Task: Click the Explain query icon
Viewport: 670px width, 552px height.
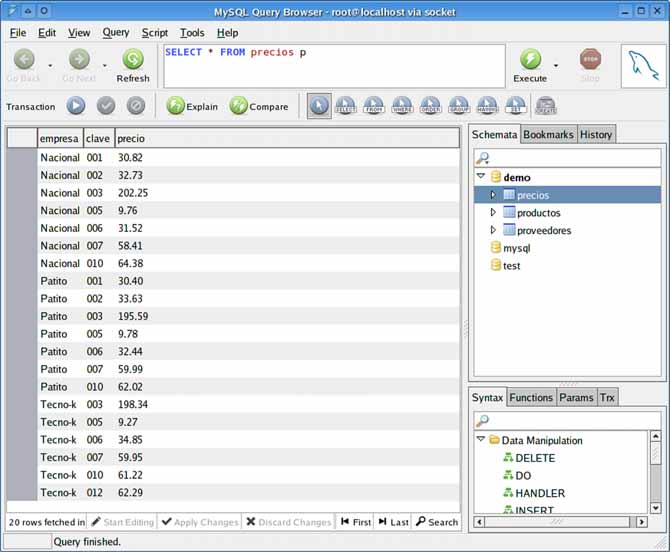Action: (175, 106)
